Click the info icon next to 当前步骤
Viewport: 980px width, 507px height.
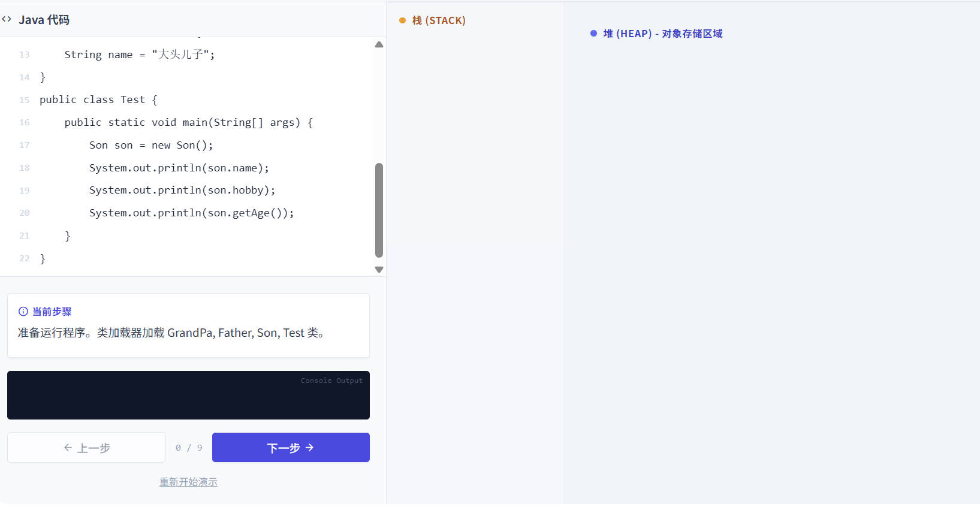tap(23, 312)
